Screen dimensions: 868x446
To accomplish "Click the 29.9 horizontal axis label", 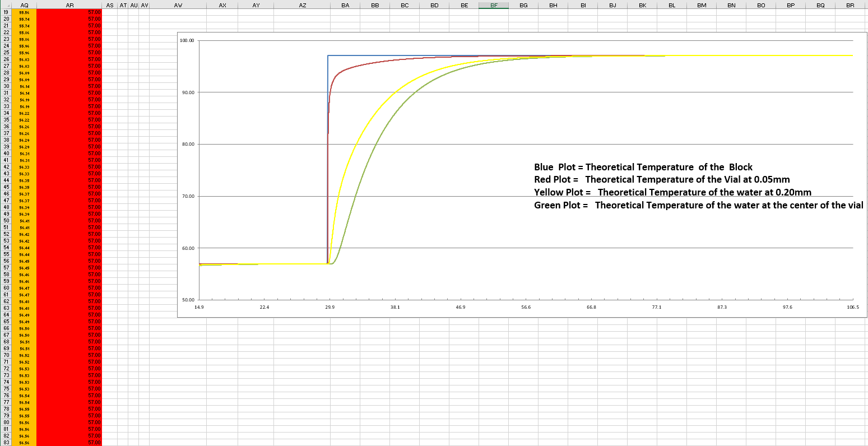I will (329, 308).
